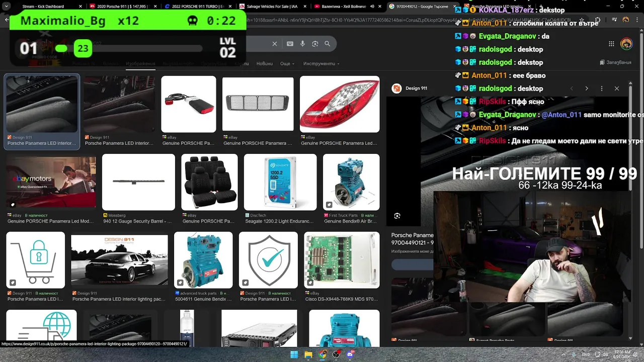Open Chrome from the taskbar
The image size is (644, 362).
(x=323, y=354)
